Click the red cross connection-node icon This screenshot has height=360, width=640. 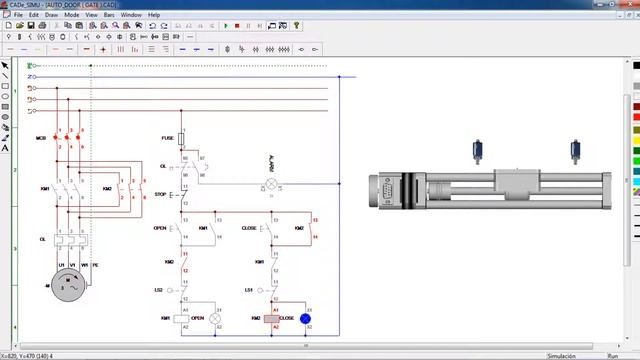(103, 49)
